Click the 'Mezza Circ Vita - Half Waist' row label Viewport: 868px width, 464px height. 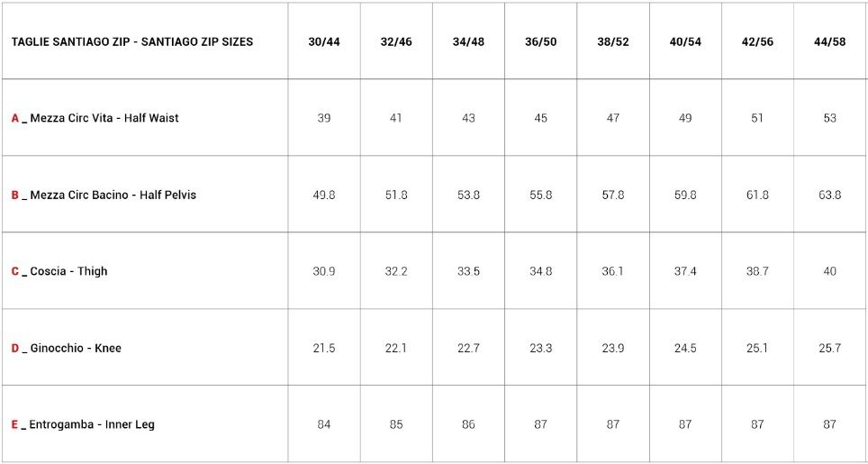tap(104, 118)
